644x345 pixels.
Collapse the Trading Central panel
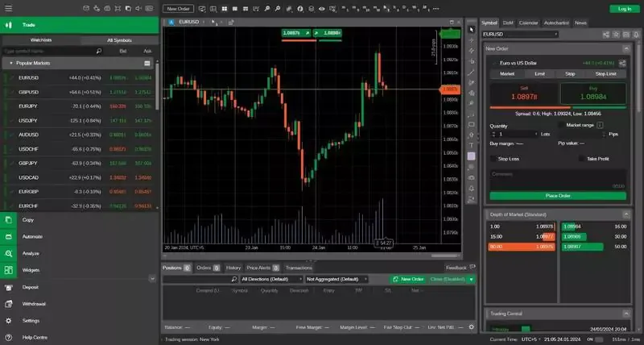626,314
